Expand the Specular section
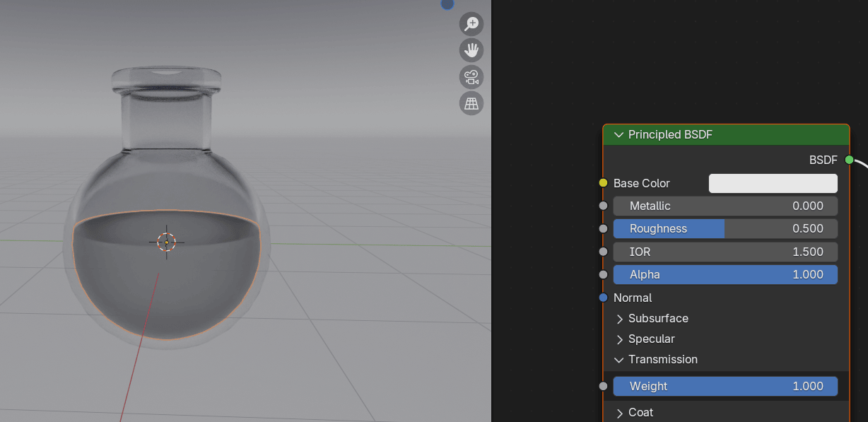Screen dimensions: 868x422 [x=620, y=339]
